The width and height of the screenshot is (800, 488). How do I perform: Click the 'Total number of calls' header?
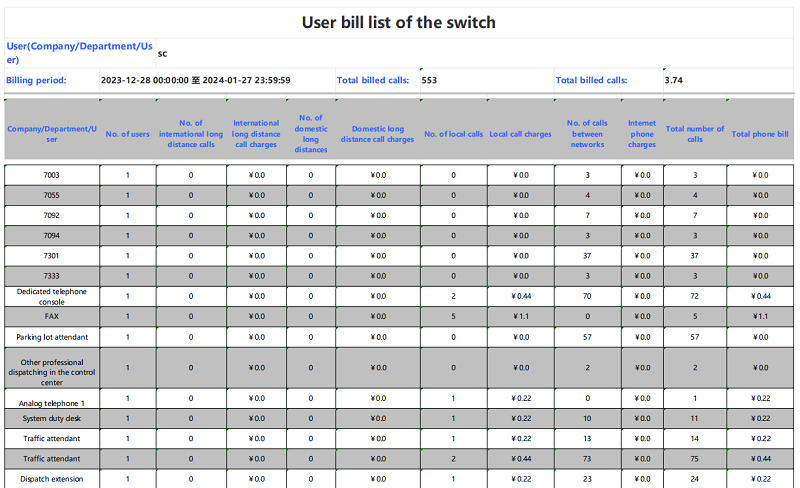coord(695,134)
